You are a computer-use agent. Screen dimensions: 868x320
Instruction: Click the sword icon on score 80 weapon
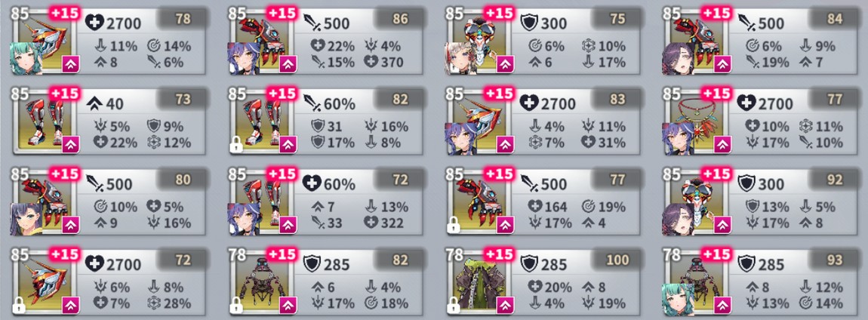point(94,182)
